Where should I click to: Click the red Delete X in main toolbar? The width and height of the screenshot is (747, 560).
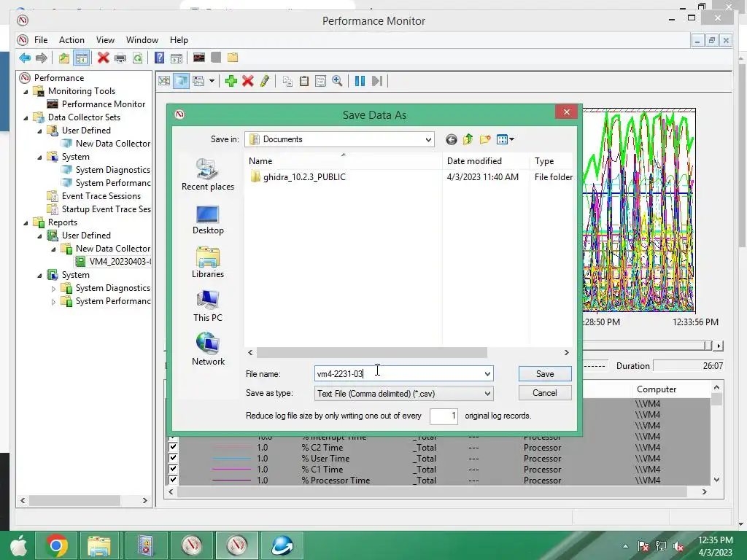point(103,58)
